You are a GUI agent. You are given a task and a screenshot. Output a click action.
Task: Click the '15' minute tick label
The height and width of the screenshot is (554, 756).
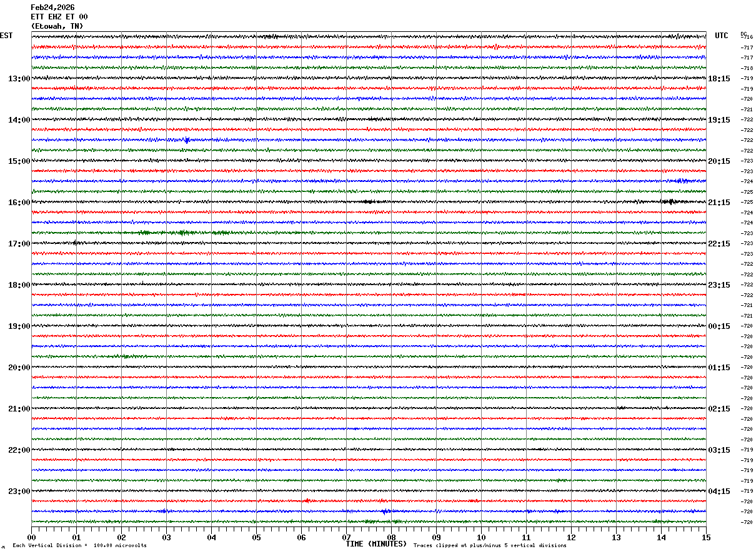(x=706, y=537)
